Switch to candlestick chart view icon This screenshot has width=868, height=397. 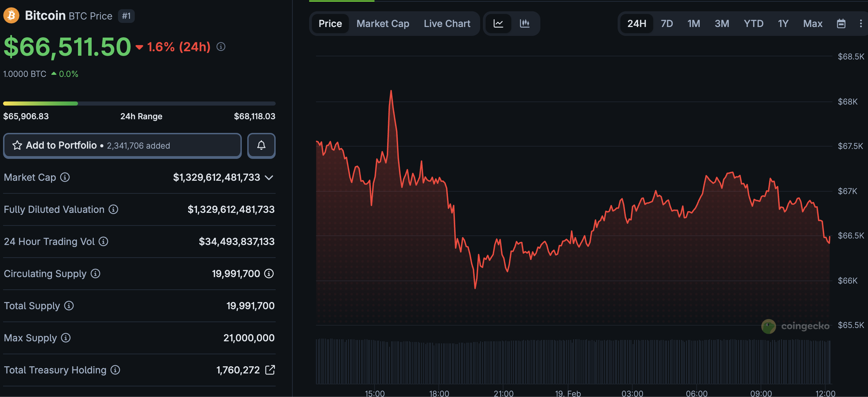525,24
